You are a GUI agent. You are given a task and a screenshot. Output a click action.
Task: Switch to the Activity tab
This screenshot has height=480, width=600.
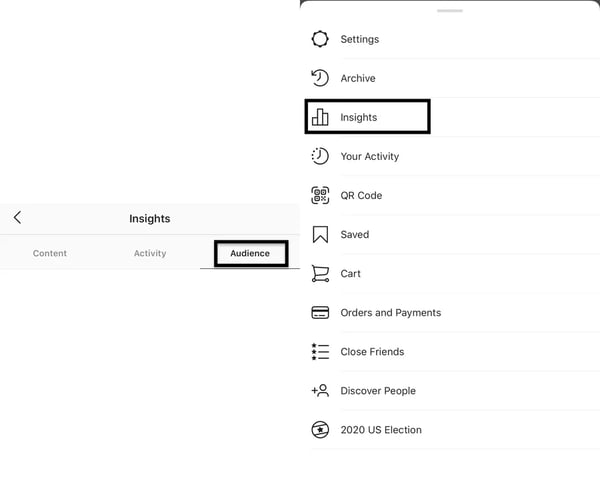[x=150, y=253]
